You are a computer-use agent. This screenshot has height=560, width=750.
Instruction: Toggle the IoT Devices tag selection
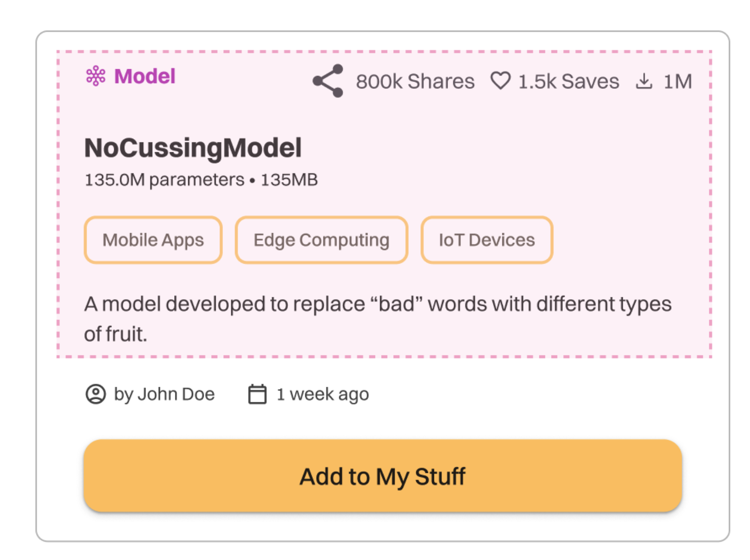(487, 240)
